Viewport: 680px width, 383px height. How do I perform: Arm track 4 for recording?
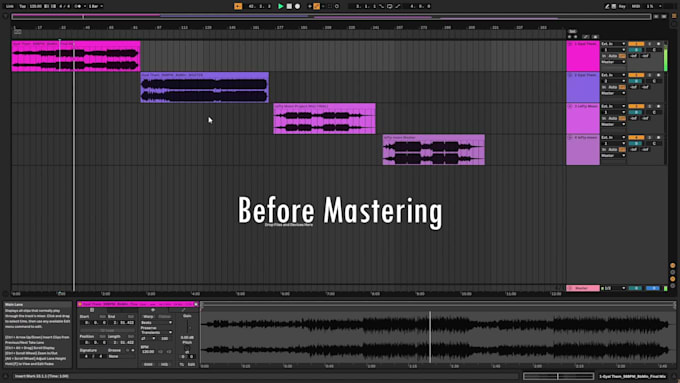point(658,137)
